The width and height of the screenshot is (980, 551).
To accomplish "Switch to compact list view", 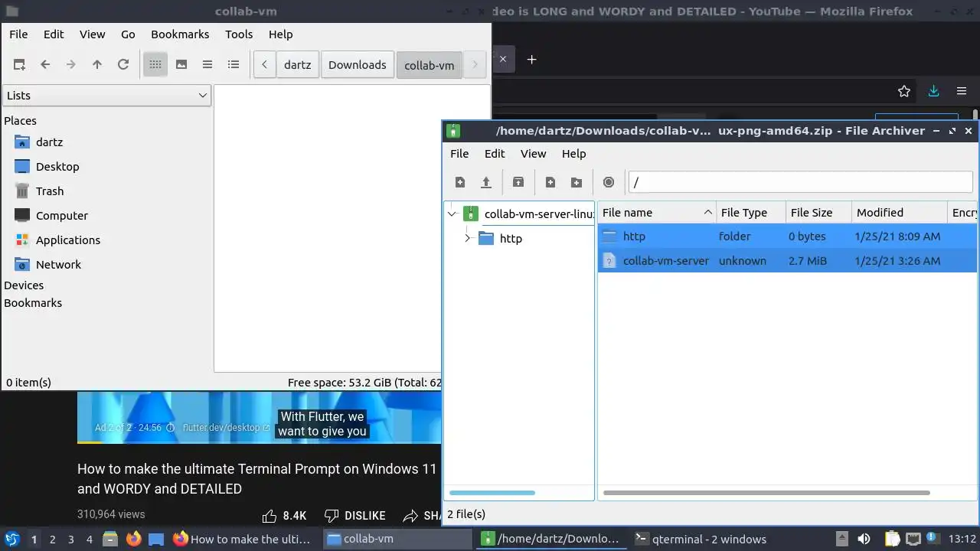I will pos(207,65).
